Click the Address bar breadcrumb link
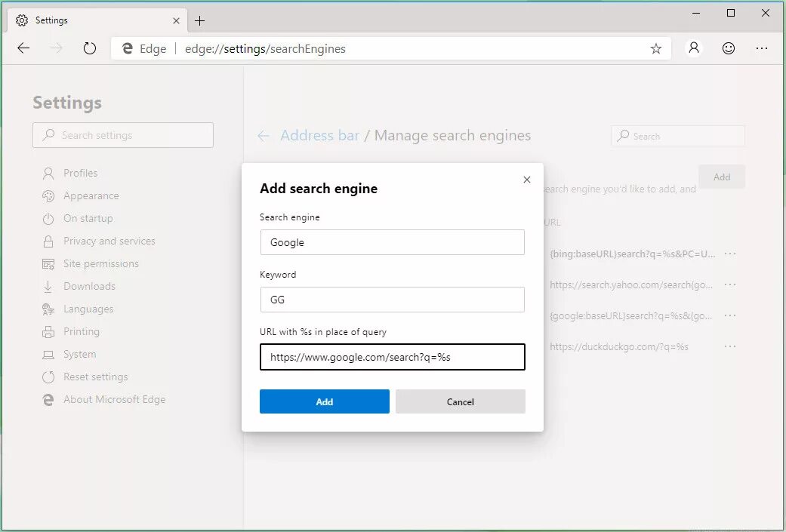Screen dimensions: 786x532 [x=320, y=135]
